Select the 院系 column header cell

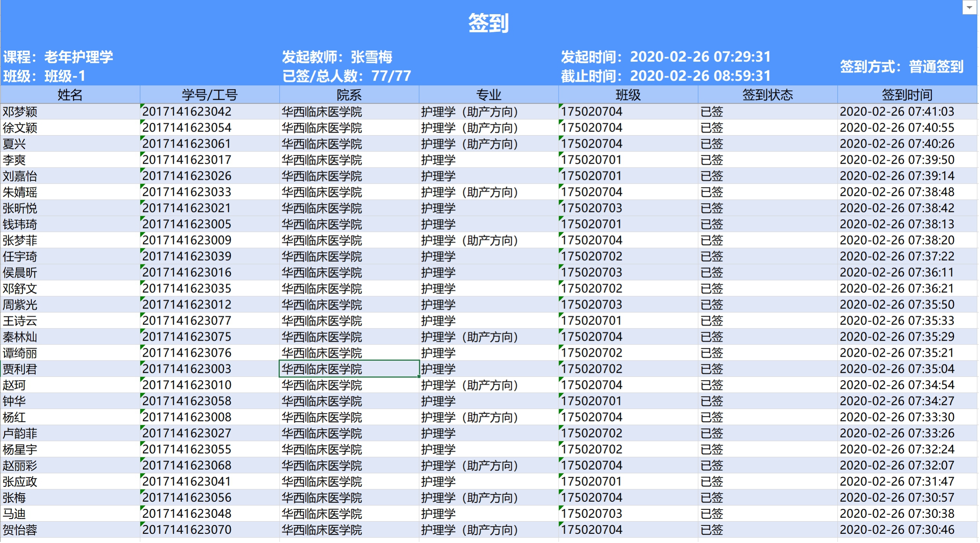(349, 95)
